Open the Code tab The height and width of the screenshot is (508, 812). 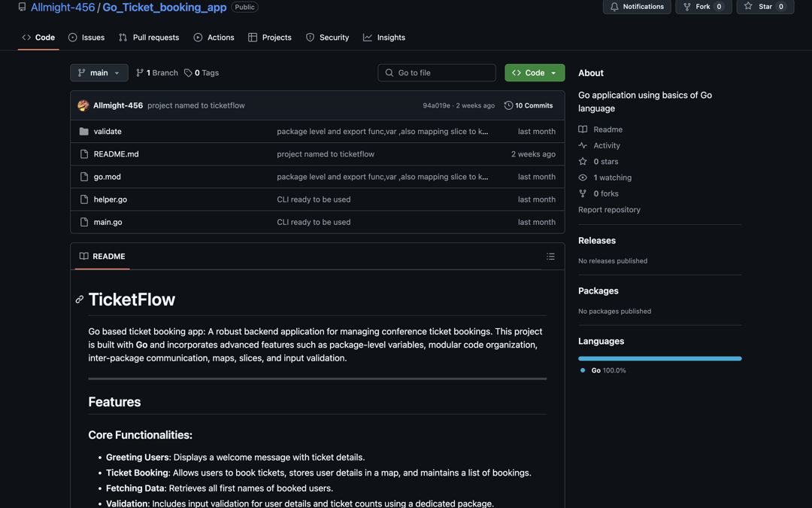[x=38, y=38]
